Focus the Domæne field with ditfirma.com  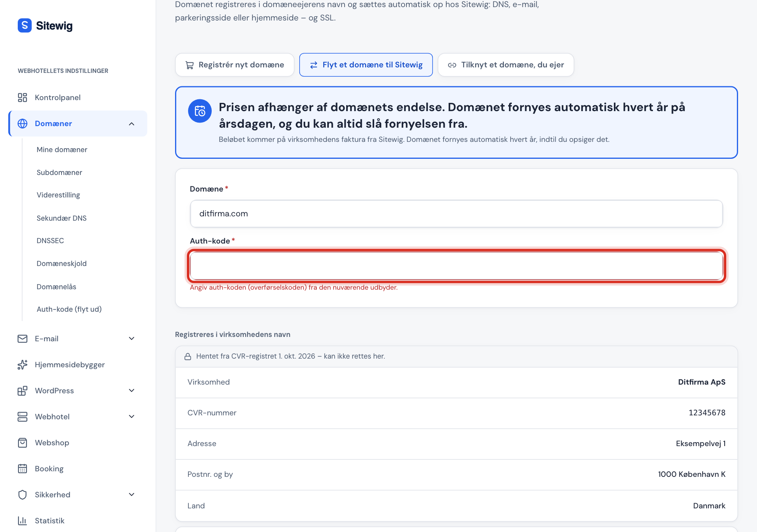[457, 214]
